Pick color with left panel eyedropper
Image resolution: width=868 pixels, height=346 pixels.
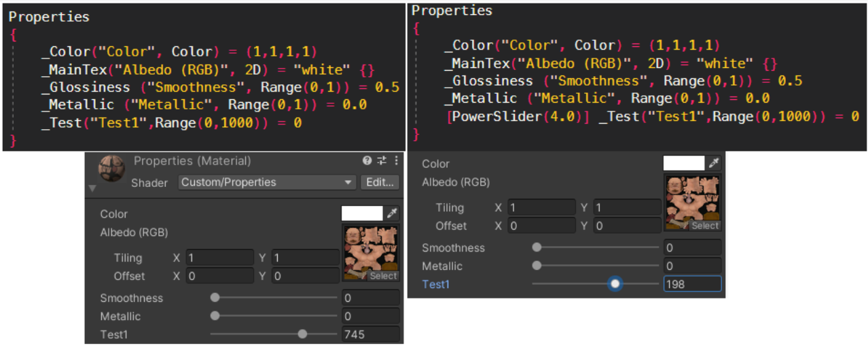point(392,213)
